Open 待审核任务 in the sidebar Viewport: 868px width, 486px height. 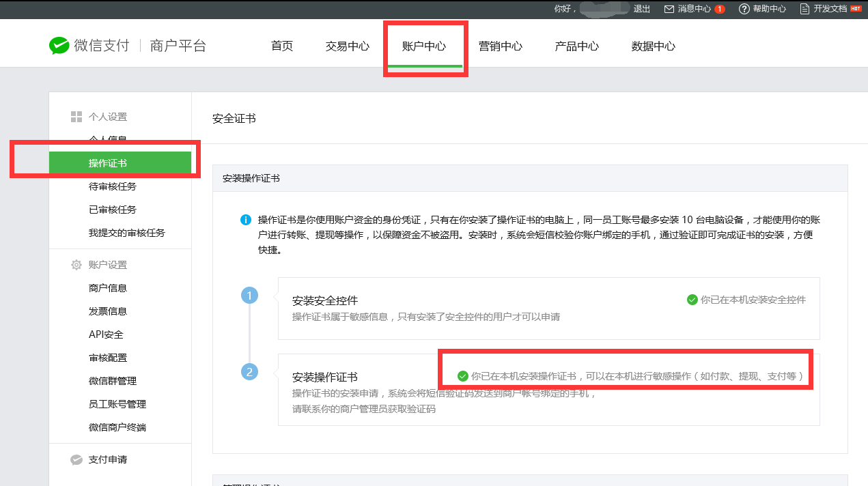(113, 186)
